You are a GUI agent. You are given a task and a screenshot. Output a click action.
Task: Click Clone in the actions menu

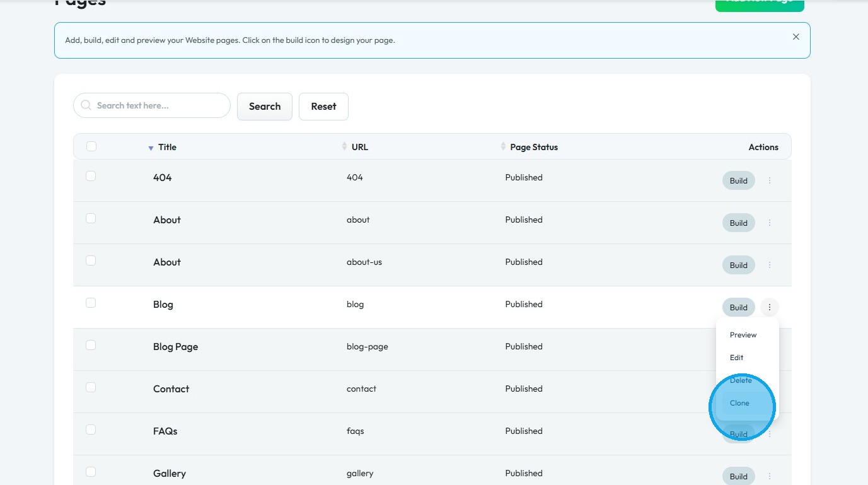coord(739,403)
